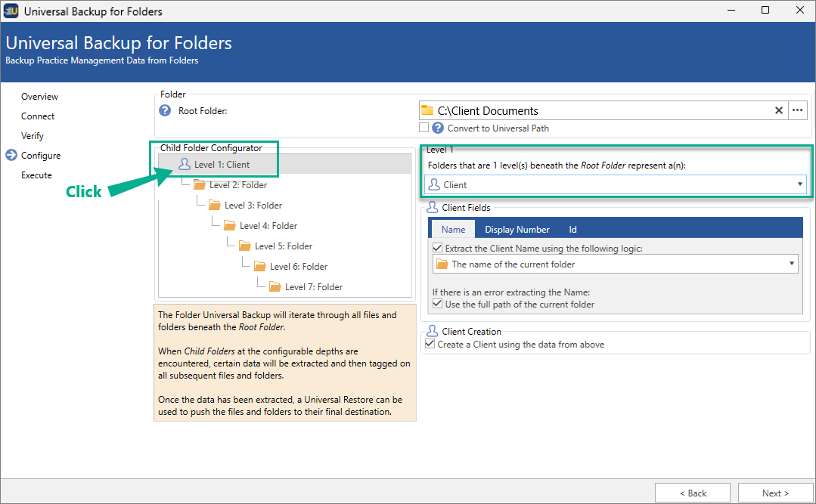Click the help icon beside Root Folder
This screenshot has height=504, width=816.
(165, 111)
